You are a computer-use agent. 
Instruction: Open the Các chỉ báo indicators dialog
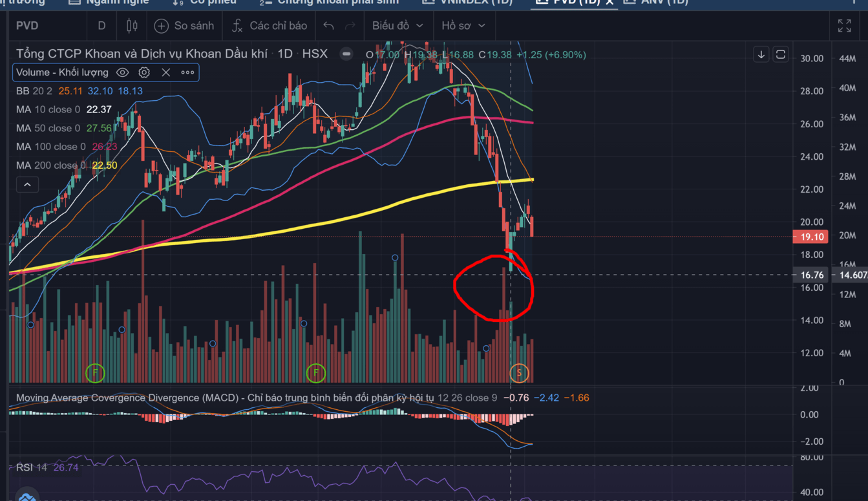[270, 26]
